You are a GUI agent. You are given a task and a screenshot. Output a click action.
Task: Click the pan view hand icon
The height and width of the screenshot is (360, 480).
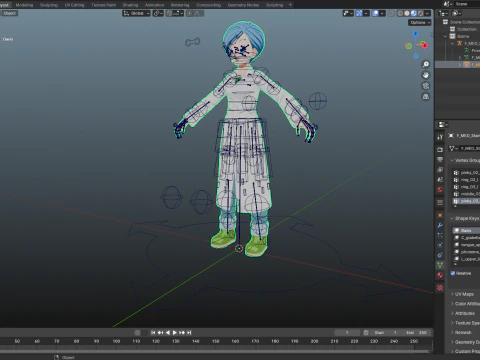pos(426,75)
